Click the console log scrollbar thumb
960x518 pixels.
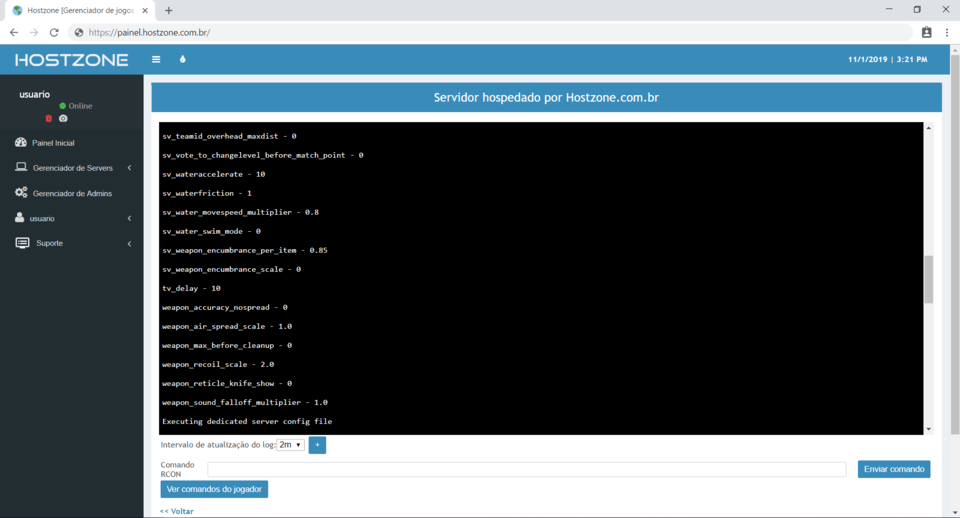pos(928,279)
